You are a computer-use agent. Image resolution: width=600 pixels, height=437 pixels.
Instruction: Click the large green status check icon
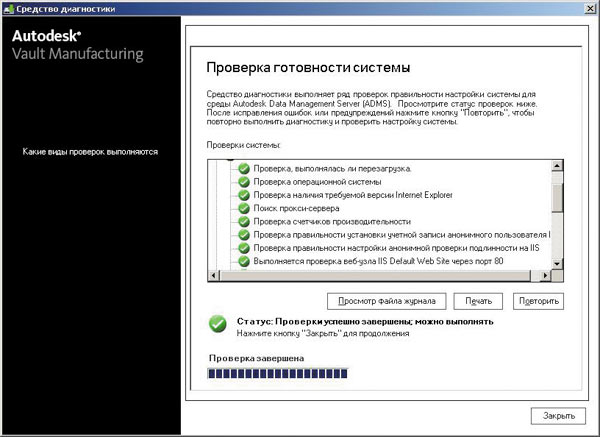point(218,324)
